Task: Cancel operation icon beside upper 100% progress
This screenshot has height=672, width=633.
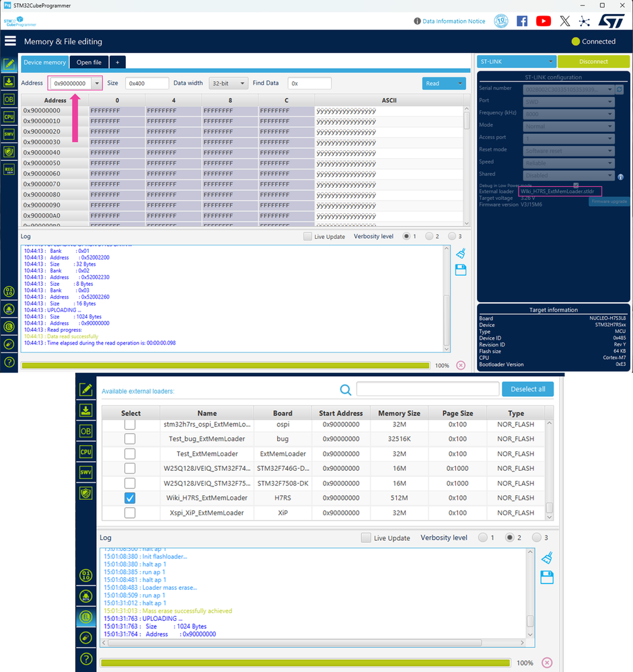Action: pos(461,365)
